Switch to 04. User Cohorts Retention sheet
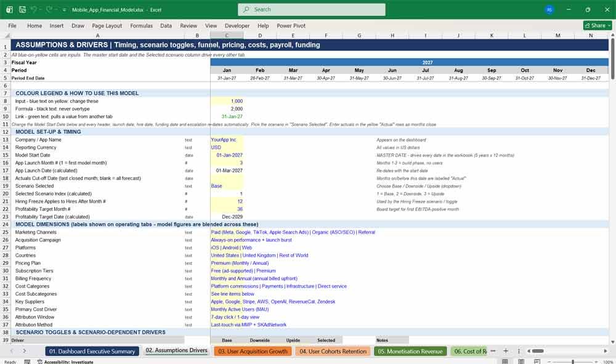Image resolution: width=616 pixels, height=364 pixels. [333, 351]
